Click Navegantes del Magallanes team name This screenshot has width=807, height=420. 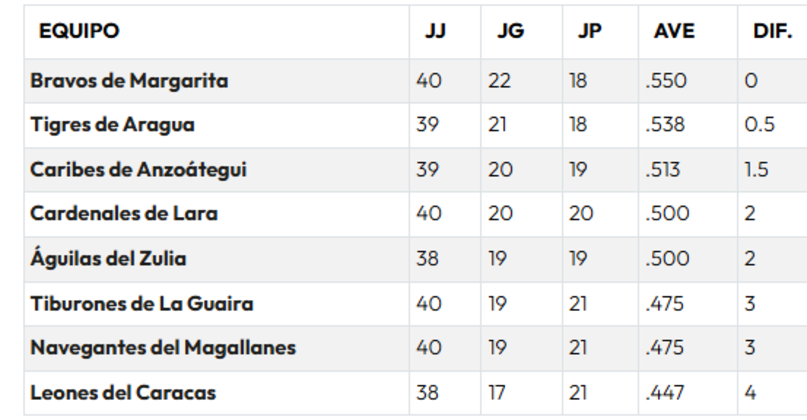click(x=163, y=348)
